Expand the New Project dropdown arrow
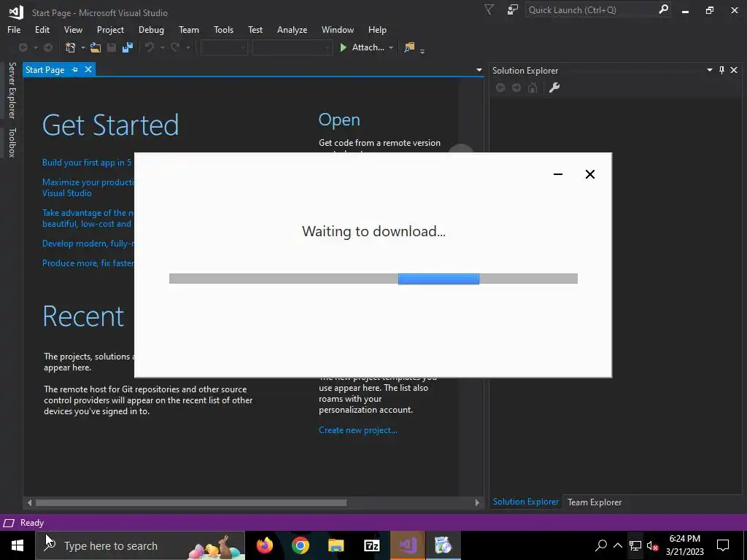This screenshot has height=560, width=747. [x=83, y=47]
